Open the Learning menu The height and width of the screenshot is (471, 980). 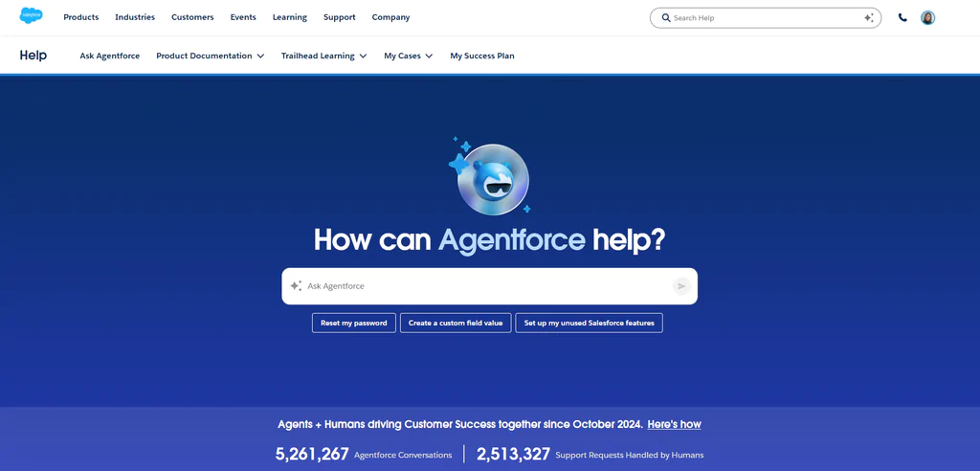(290, 17)
